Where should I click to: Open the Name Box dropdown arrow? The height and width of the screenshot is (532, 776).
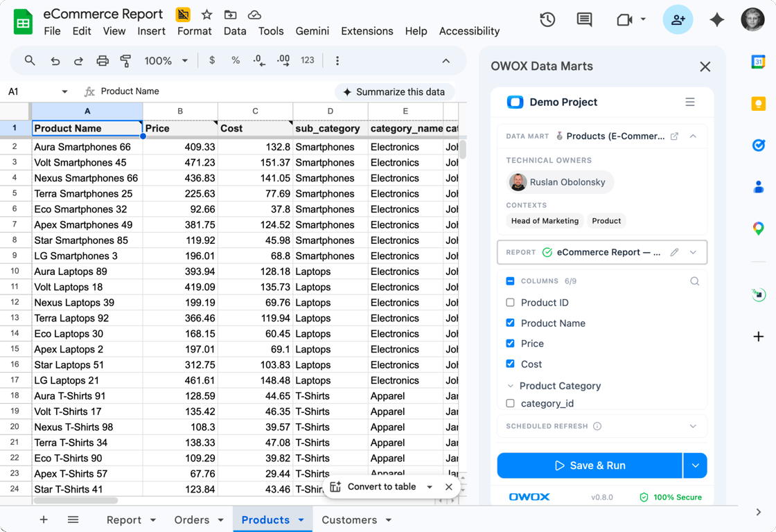click(x=64, y=91)
